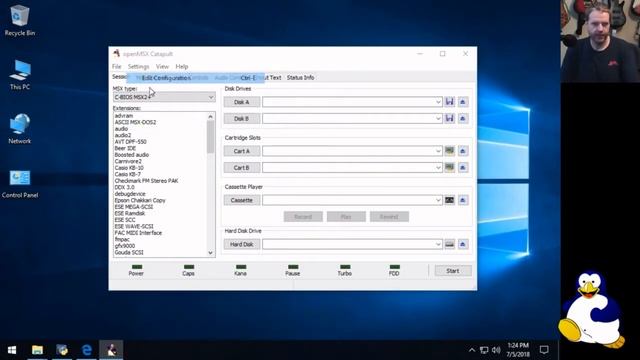Select the Gouda SCSI extension
This screenshot has height=360, width=640.
click(x=129, y=253)
